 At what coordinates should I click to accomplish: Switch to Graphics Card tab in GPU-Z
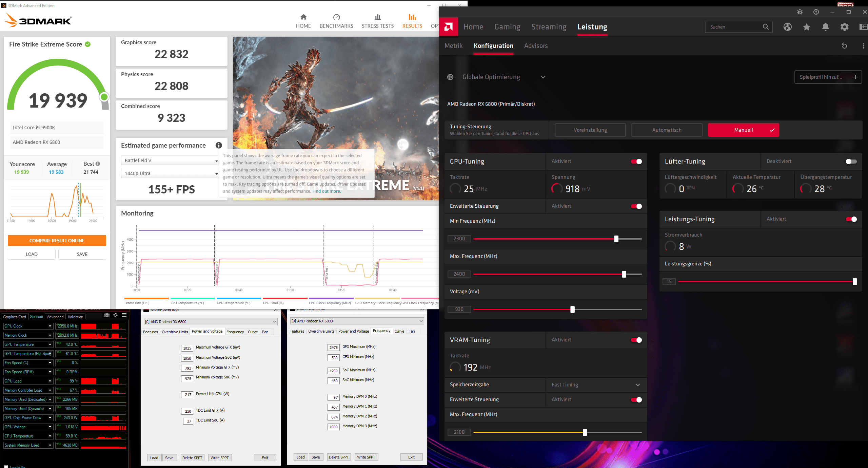(15, 317)
